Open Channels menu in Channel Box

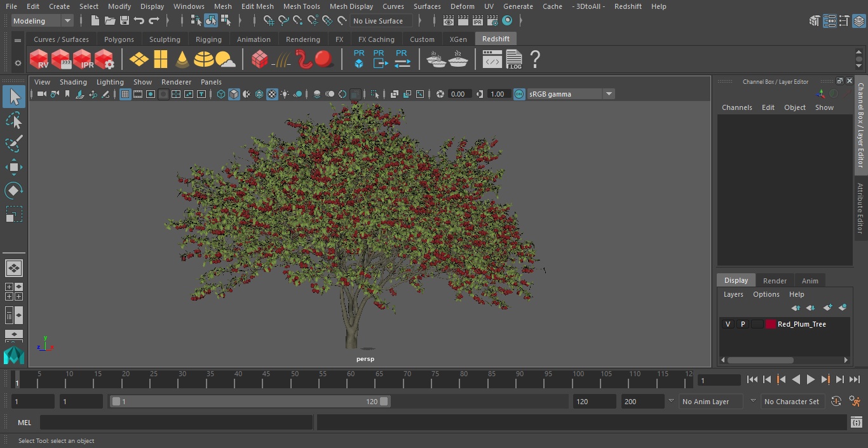click(x=736, y=107)
